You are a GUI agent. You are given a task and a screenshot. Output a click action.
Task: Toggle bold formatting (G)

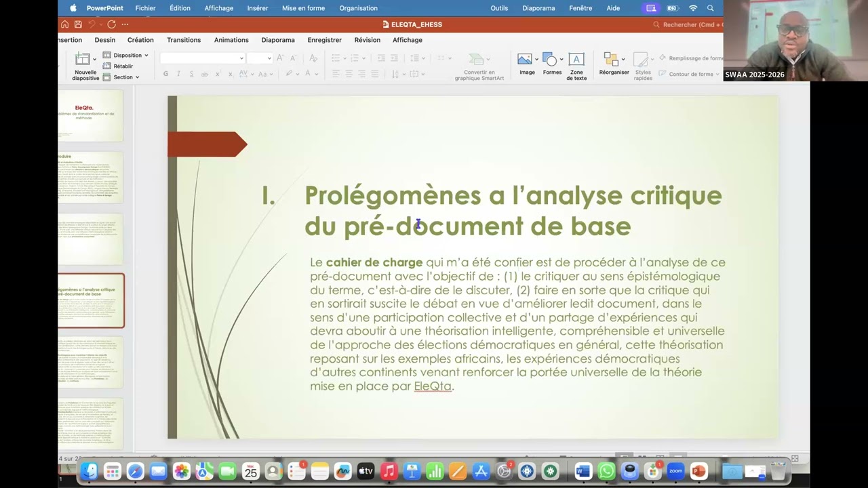point(166,74)
